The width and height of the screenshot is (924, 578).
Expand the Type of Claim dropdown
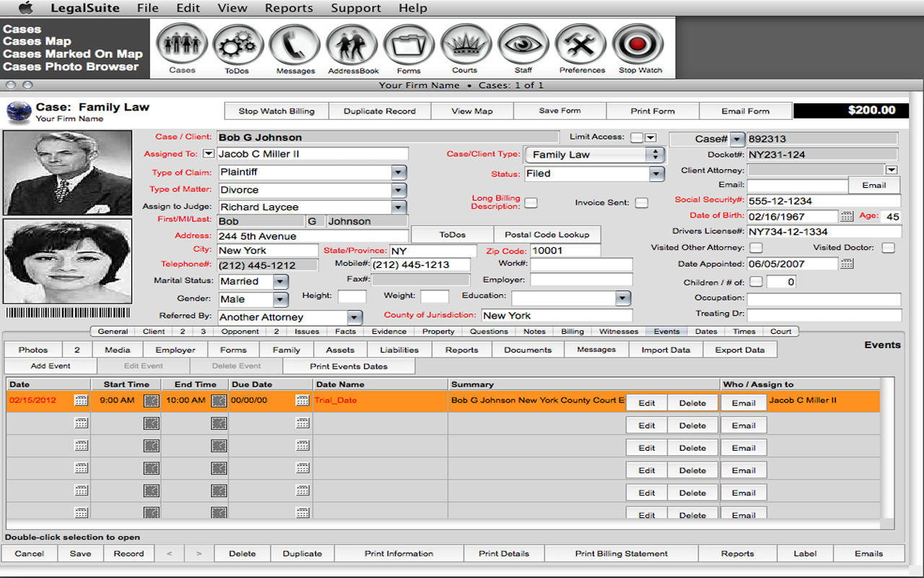[398, 172]
